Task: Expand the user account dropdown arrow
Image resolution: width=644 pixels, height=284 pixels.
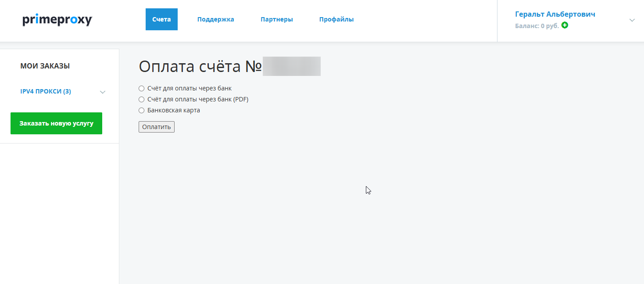Action: click(x=632, y=20)
